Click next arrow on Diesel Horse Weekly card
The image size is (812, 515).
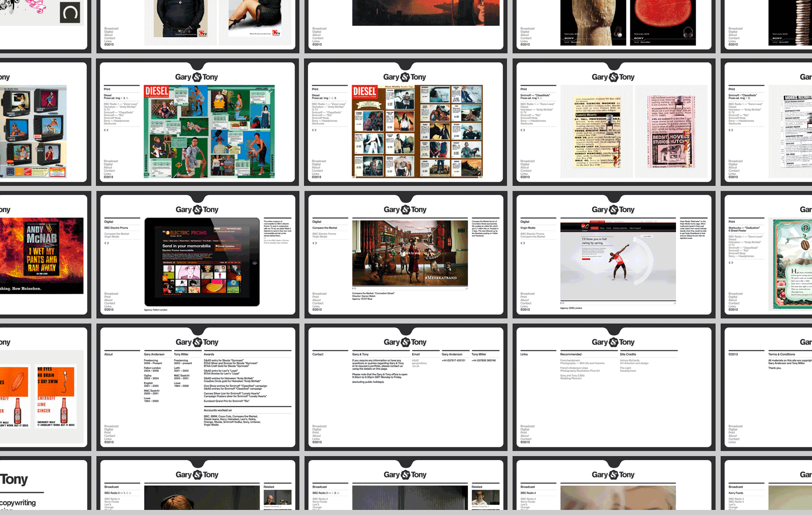pyautogui.click(x=316, y=130)
